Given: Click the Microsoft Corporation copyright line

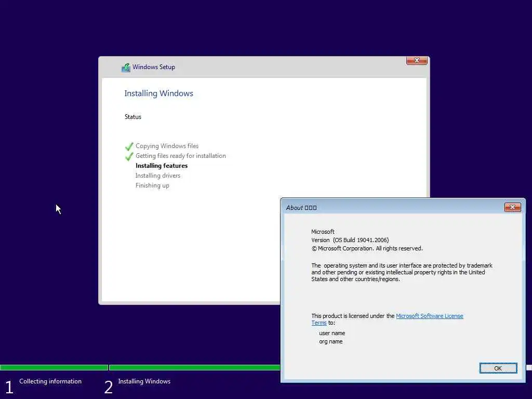Looking at the screenshot, I should point(367,248).
